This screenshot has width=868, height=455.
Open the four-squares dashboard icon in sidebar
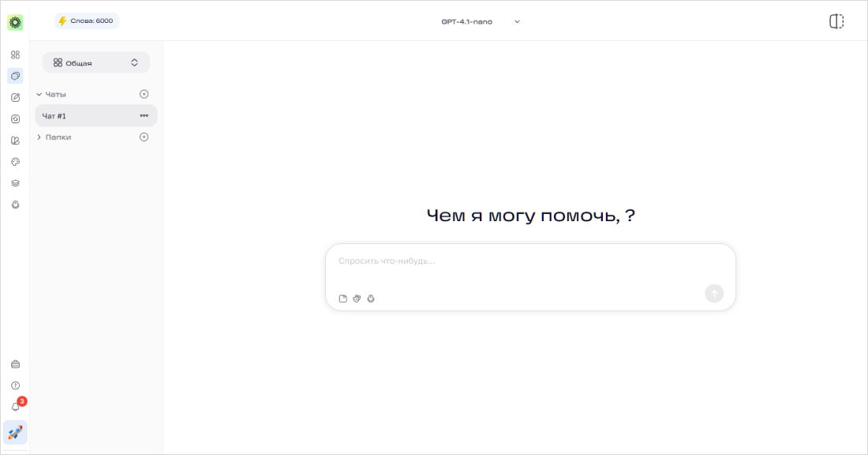[15, 55]
